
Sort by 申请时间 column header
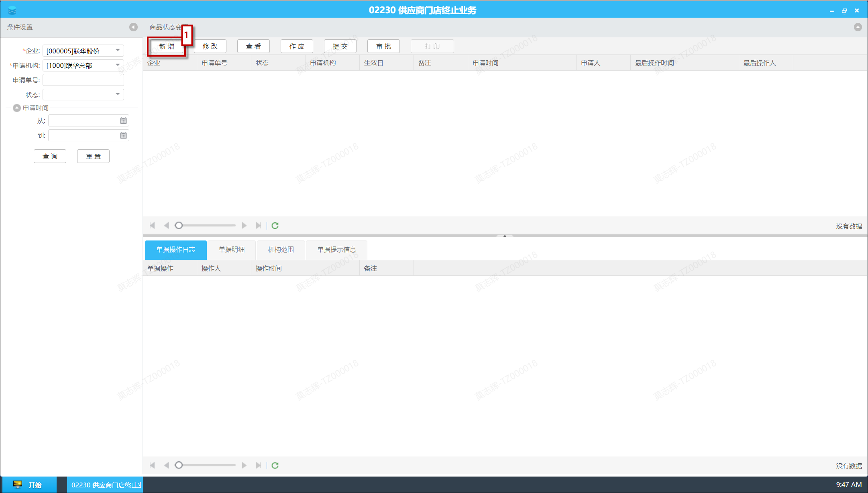[x=522, y=63]
